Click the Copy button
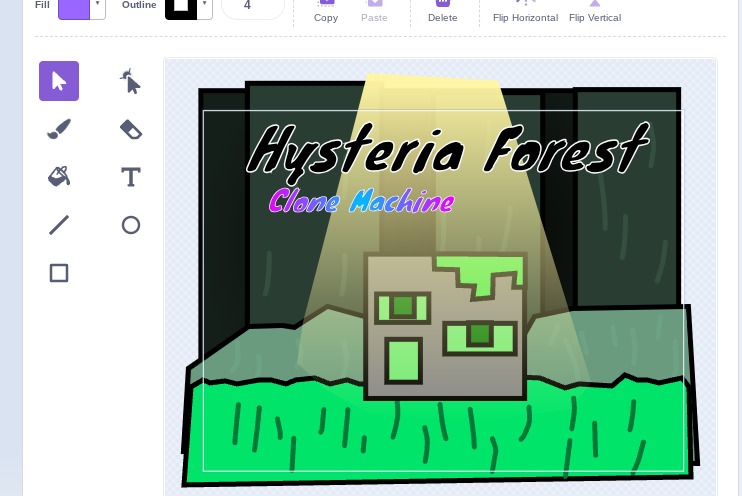Screen dimensions: 742x496 (x=326, y=11)
